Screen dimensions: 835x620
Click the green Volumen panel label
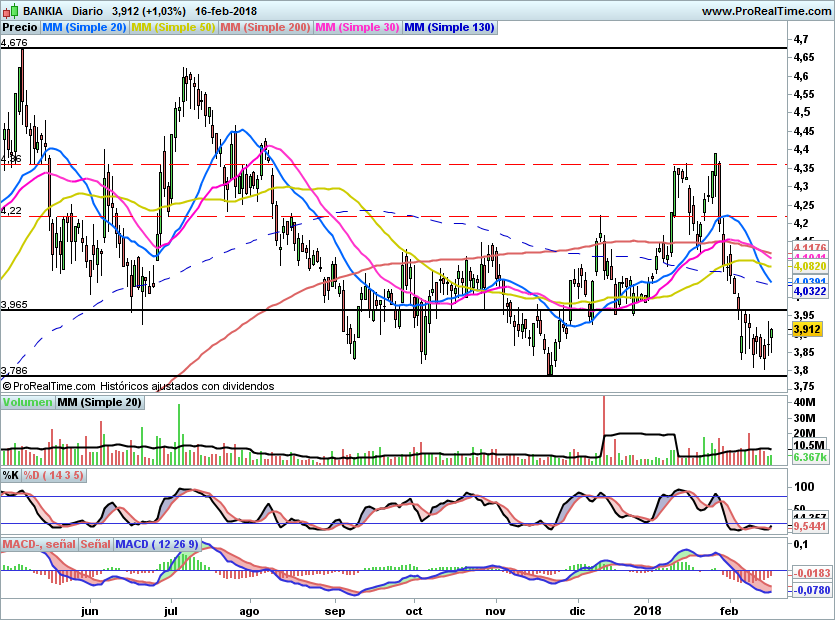(x=27, y=402)
